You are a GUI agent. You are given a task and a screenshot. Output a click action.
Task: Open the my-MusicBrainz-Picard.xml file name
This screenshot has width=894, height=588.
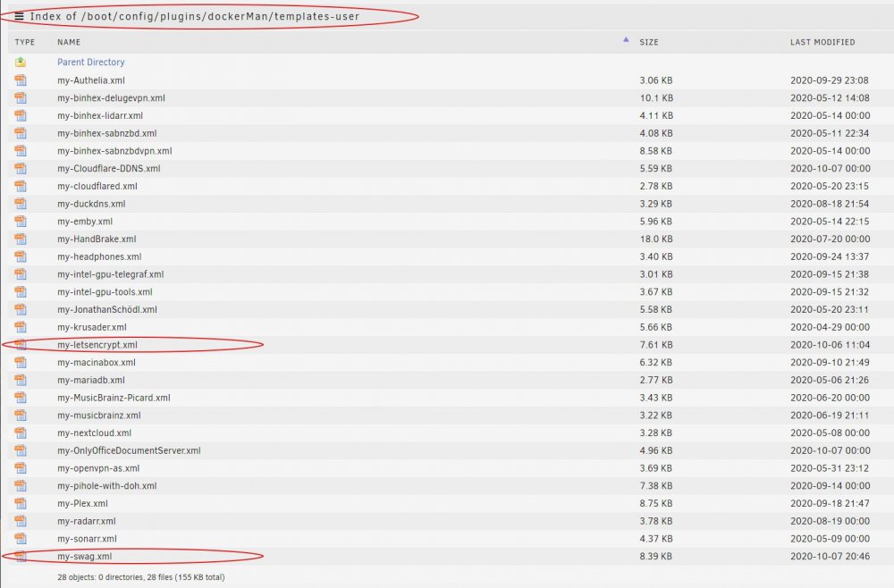pos(114,398)
